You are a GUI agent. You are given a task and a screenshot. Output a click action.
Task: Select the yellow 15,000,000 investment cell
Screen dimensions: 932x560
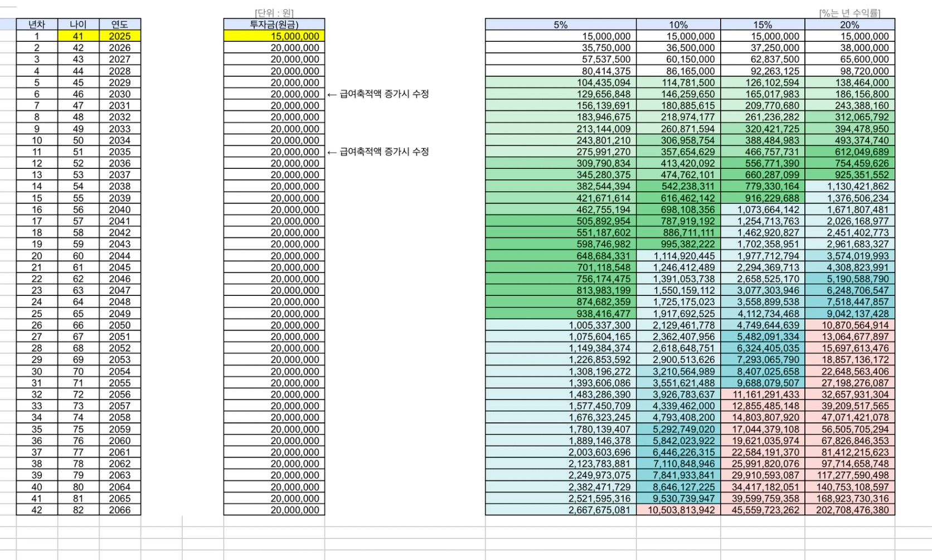274,36
